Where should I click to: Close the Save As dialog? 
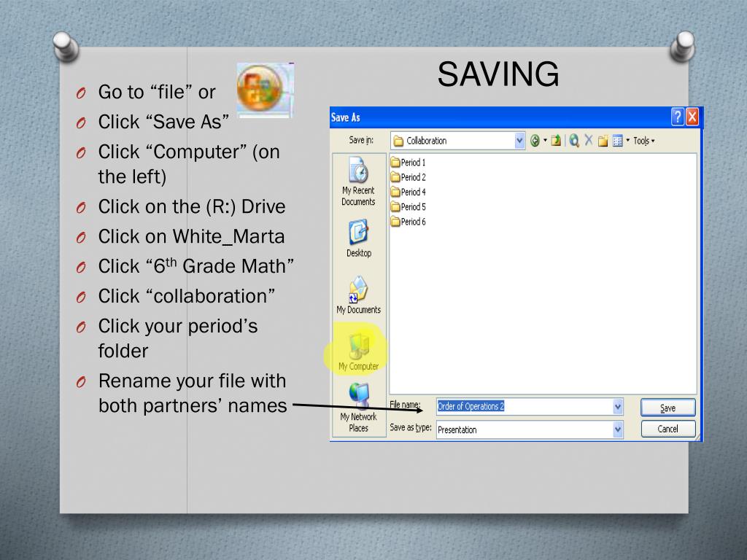click(x=692, y=117)
